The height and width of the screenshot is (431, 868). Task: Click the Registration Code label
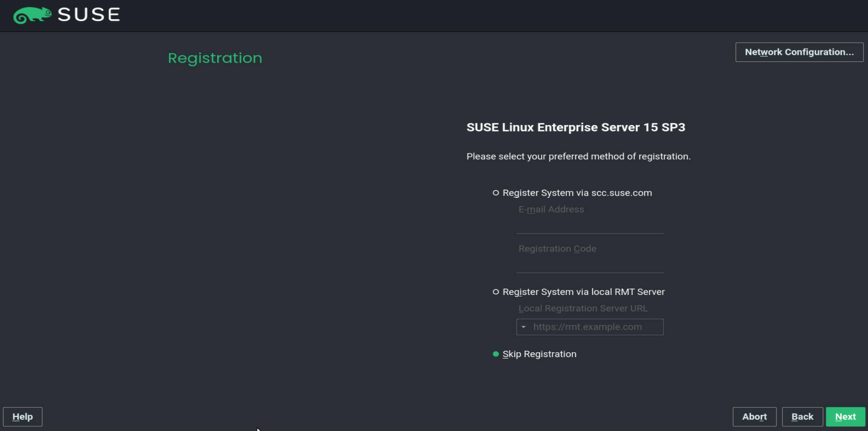pyautogui.click(x=557, y=249)
